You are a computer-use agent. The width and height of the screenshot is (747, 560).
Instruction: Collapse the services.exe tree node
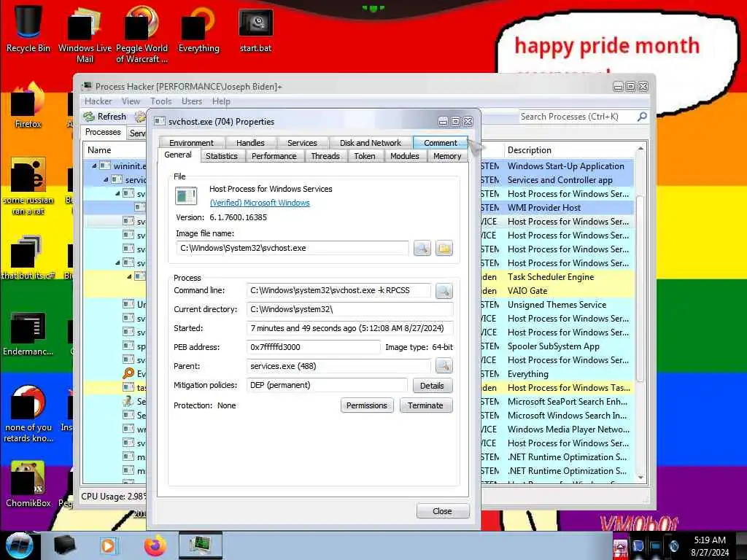click(x=106, y=180)
